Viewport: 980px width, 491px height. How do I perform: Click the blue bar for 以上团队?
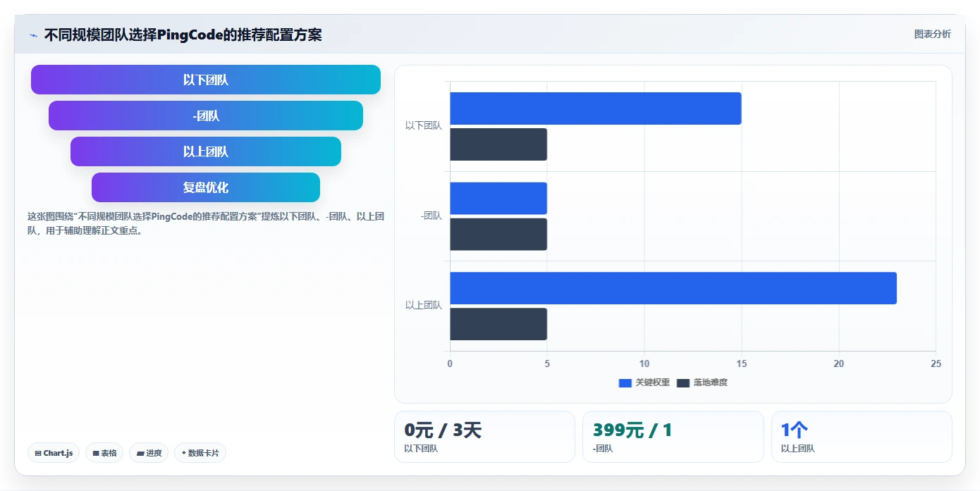point(673,288)
